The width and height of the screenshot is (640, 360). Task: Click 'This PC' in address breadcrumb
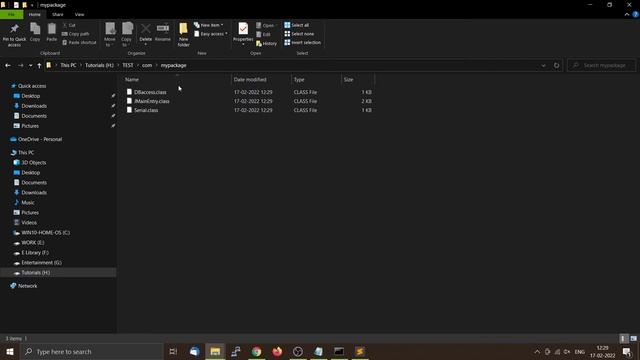[68, 65]
